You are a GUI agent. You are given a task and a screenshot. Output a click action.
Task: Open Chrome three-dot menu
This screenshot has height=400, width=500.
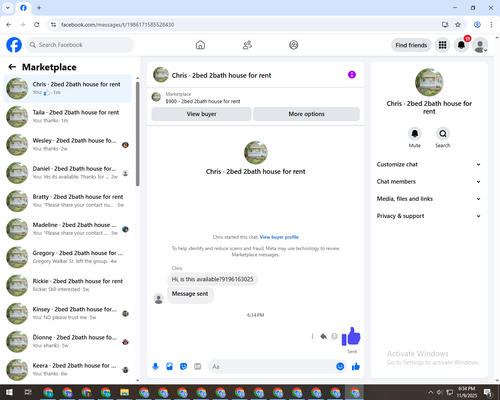coord(491,25)
